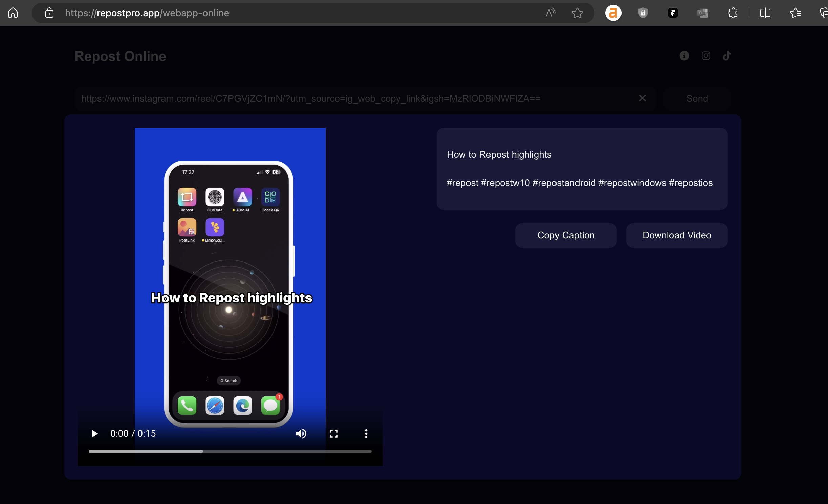The image size is (828, 504).
Task: Open the info icon in the page header
Action: [684, 56]
